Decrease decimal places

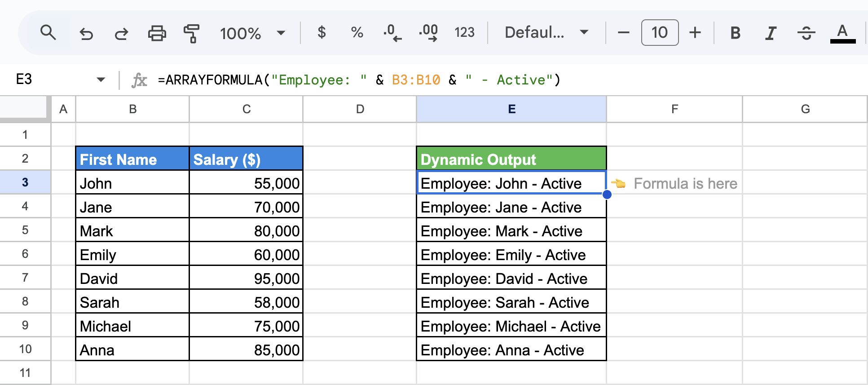tap(392, 32)
